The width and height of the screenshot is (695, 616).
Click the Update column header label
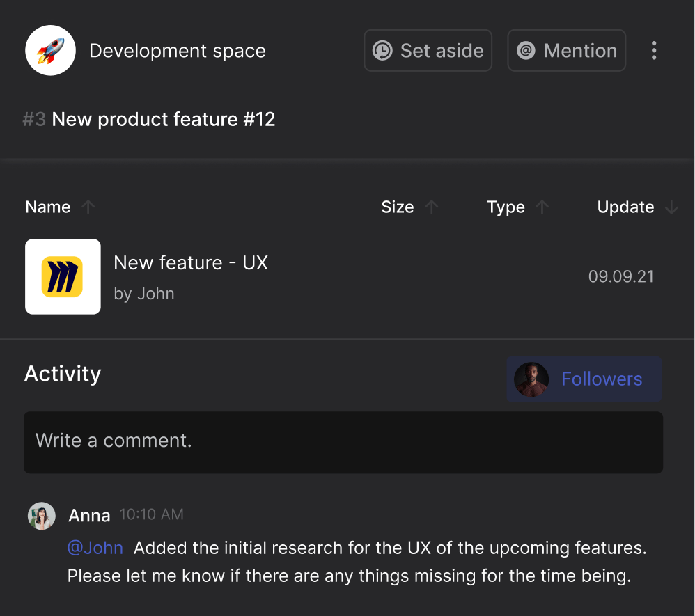pyautogui.click(x=625, y=207)
